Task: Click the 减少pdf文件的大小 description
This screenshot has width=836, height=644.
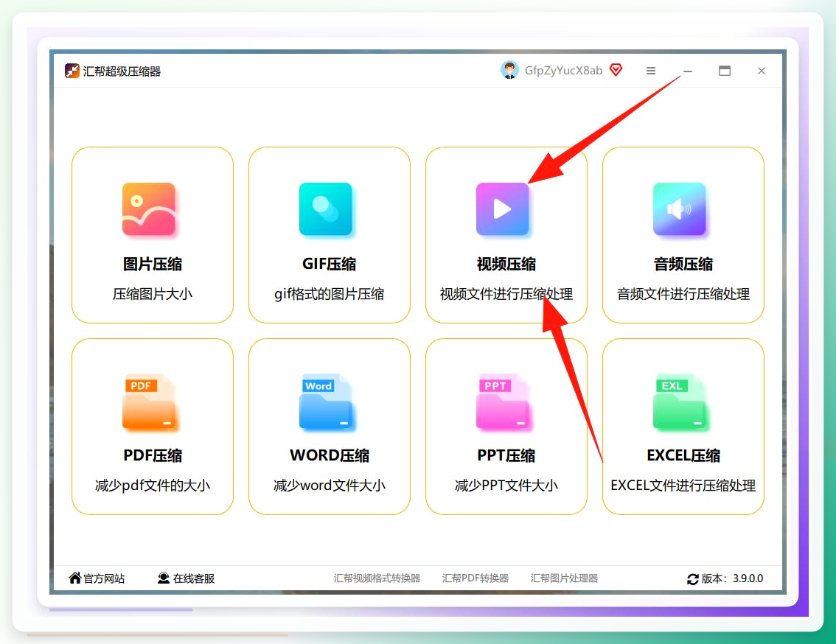Action: (153, 485)
